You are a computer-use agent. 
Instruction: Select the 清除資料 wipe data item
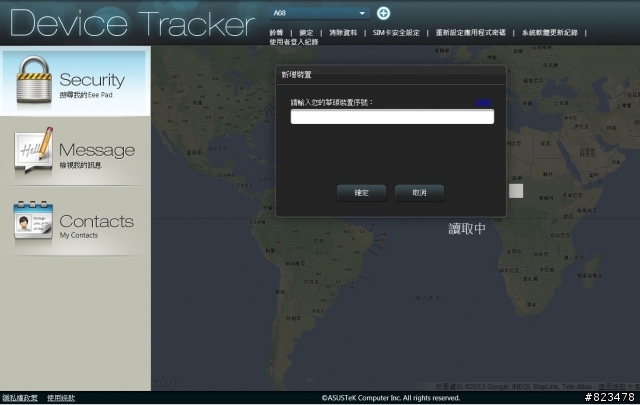point(343,33)
